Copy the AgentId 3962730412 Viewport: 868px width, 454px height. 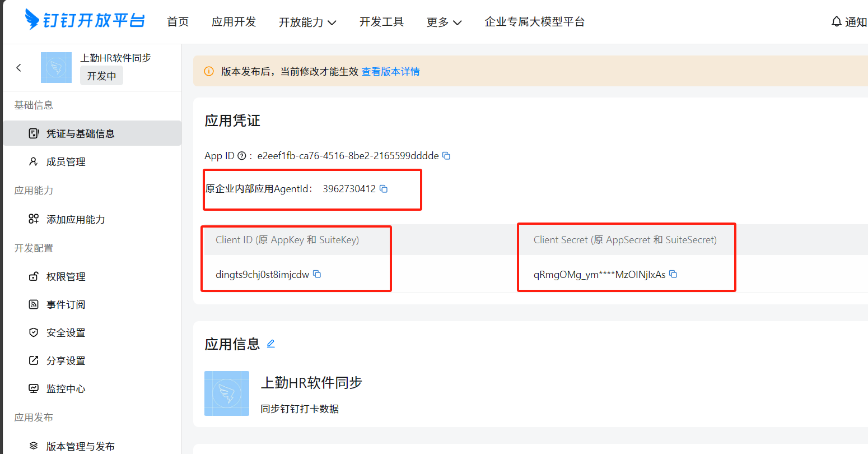click(384, 189)
